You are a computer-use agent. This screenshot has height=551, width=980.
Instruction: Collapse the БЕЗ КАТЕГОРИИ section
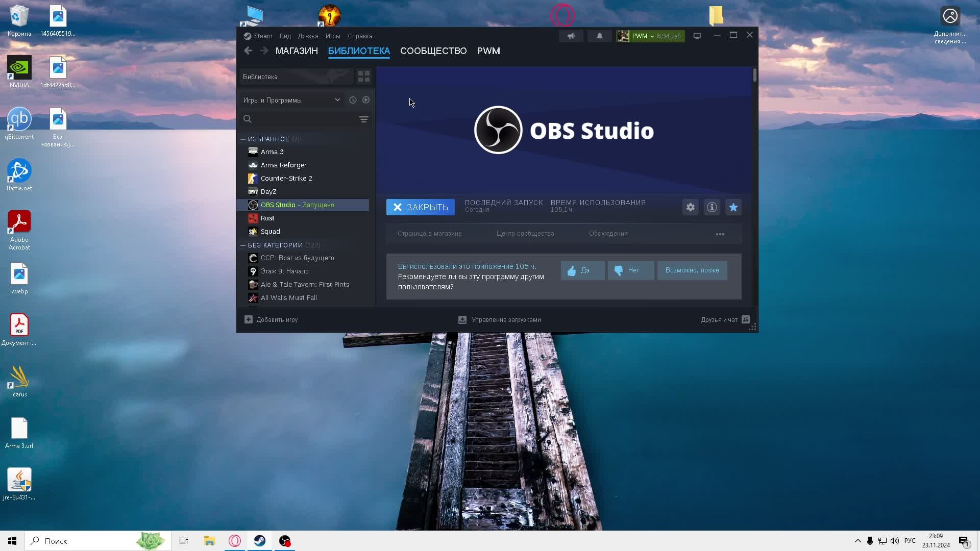[x=243, y=245]
